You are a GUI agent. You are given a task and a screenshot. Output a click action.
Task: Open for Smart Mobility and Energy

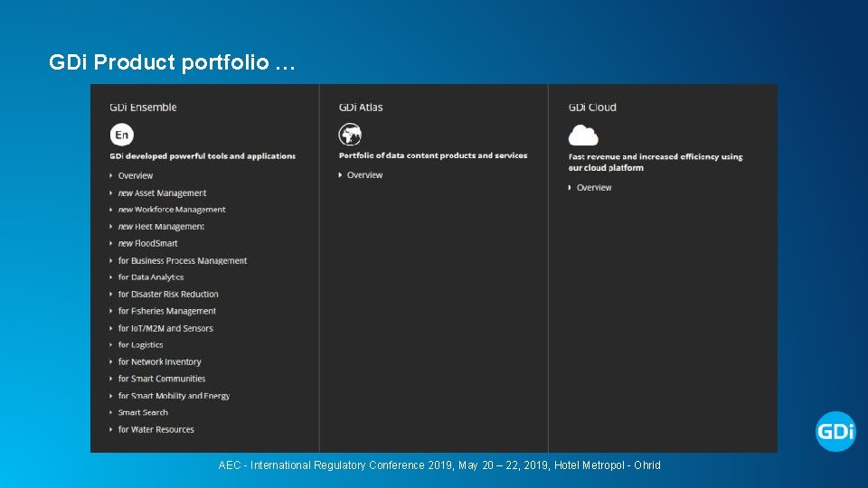click(174, 396)
